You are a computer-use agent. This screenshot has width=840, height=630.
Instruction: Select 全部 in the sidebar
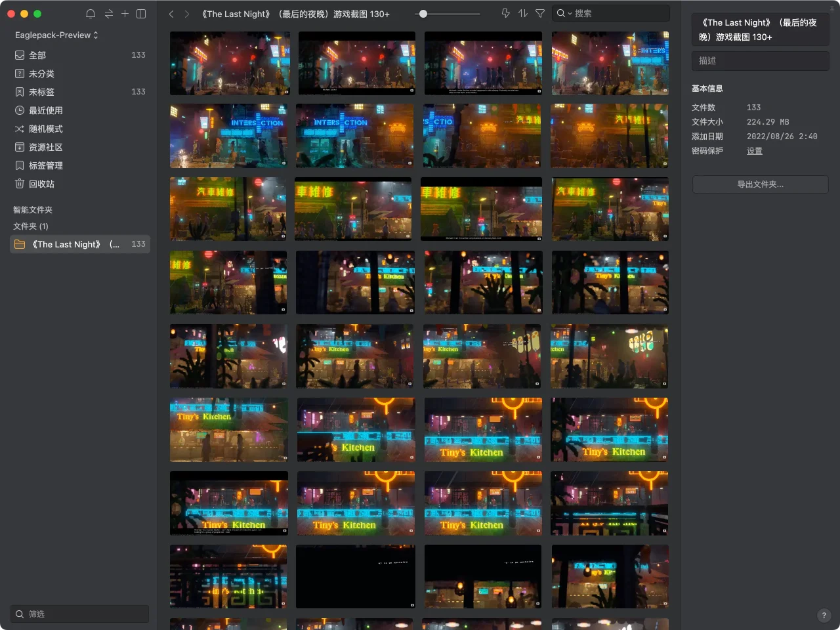click(x=80, y=55)
